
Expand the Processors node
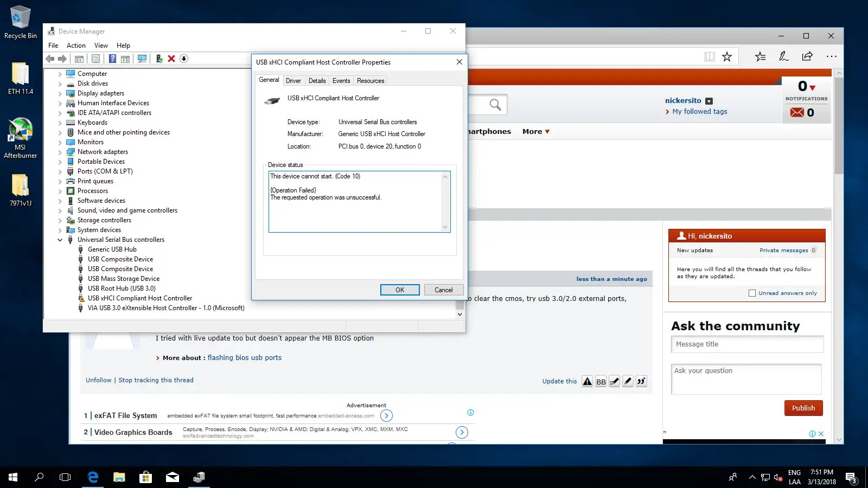tap(60, 191)
